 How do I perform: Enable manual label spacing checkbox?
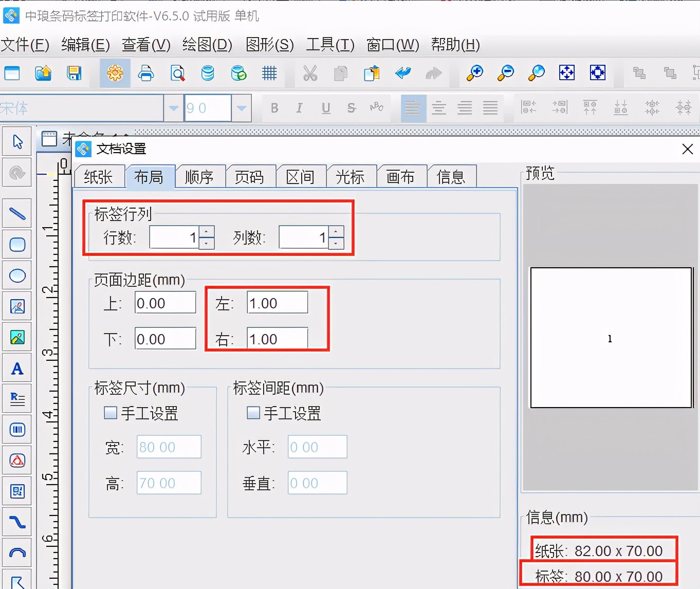pos(253,412)
